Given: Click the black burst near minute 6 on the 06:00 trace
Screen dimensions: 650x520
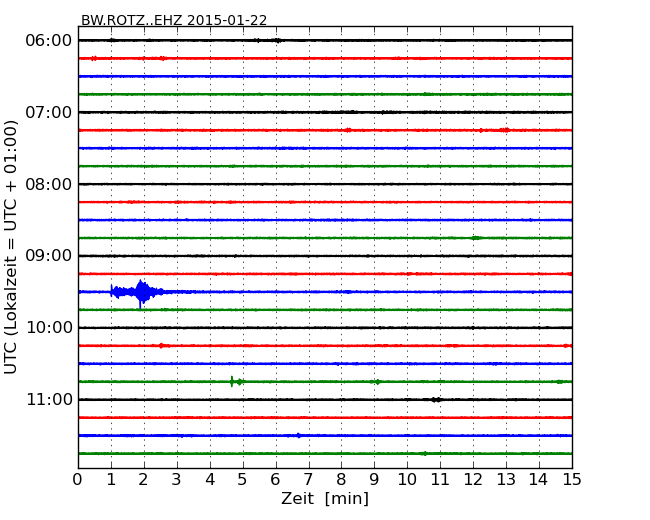Looking at the screenshot, I should pyautogui.click(x=277, y=41).
